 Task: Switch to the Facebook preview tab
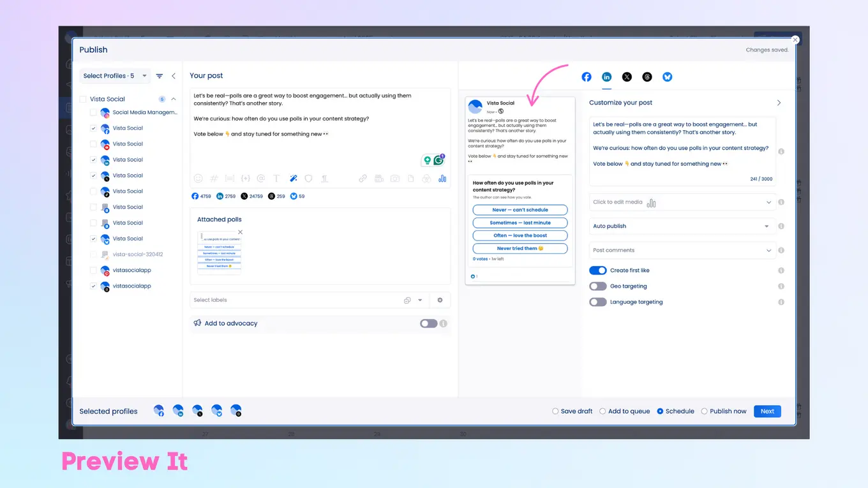coord(587,77)
